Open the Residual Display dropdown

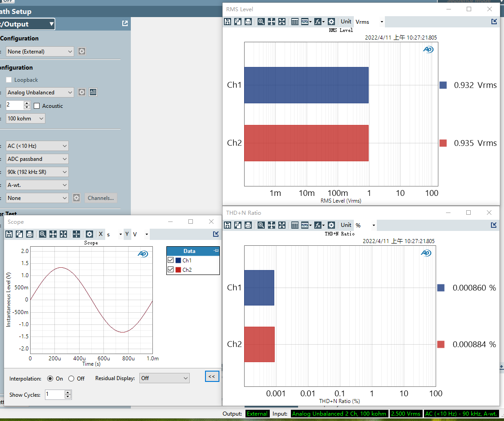pos(164,378)
